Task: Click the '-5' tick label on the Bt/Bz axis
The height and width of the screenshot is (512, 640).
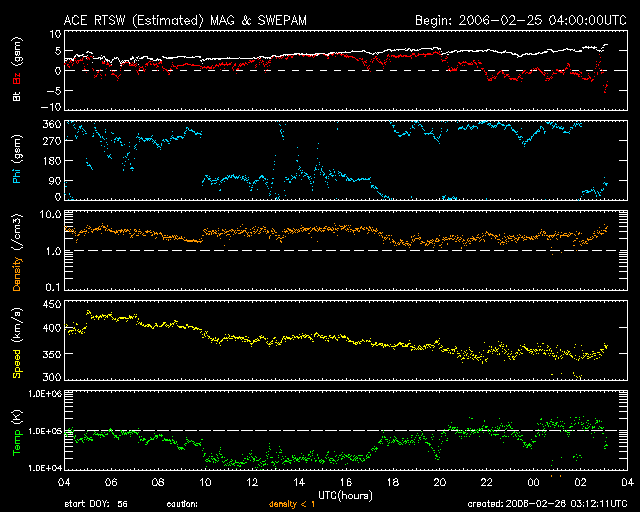Action: click(x=53, y=90)
